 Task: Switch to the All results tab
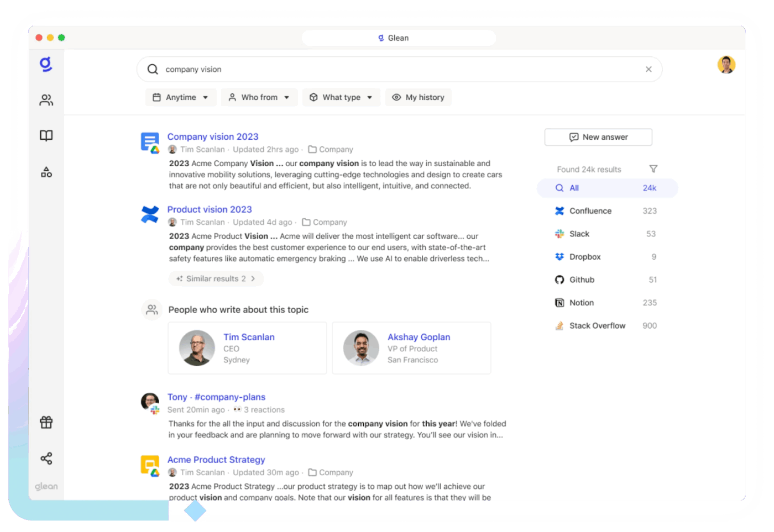point(574,188)
